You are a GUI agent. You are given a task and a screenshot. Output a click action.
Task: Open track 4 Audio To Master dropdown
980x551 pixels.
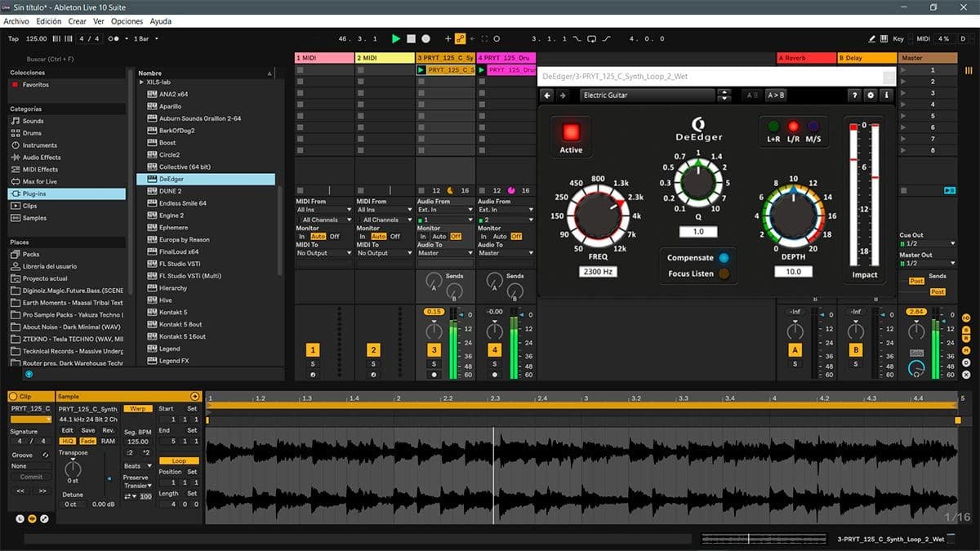[506, 253]
